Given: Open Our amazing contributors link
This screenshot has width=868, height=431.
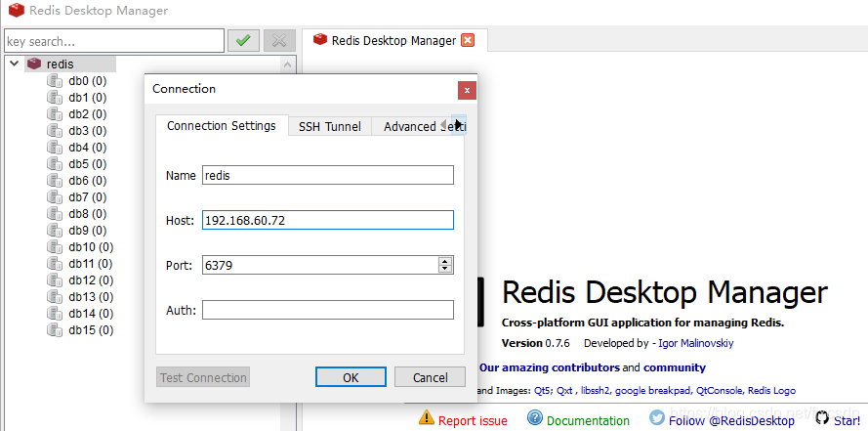Looking at the screenshot, I should (x=549, y=367).
